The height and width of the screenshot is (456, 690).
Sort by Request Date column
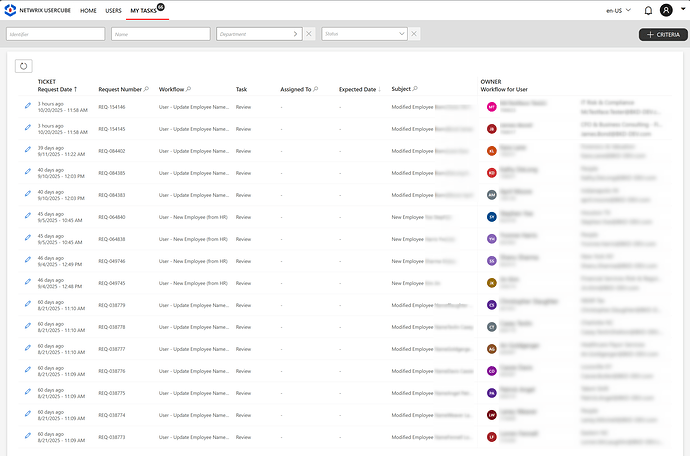coord(57,90)
